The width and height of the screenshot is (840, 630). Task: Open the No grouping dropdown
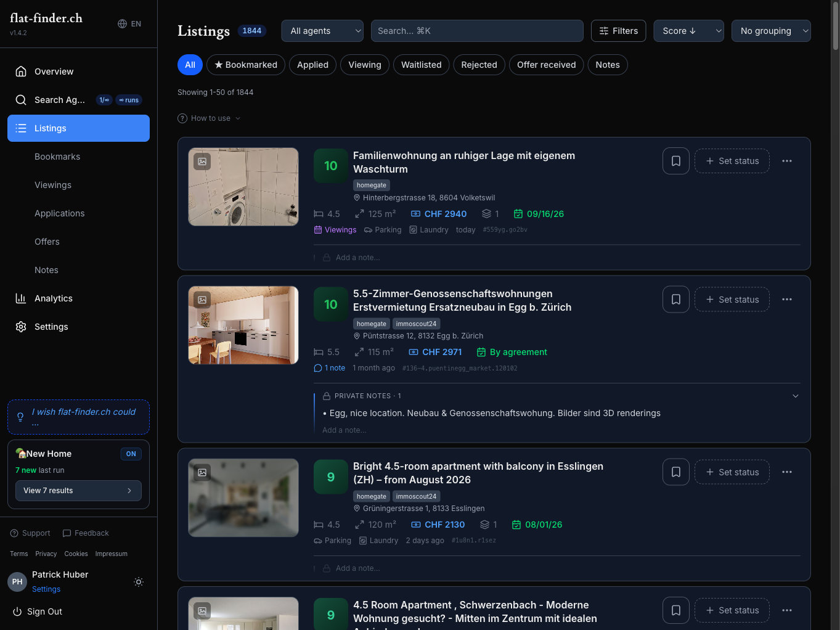[771, 31]
